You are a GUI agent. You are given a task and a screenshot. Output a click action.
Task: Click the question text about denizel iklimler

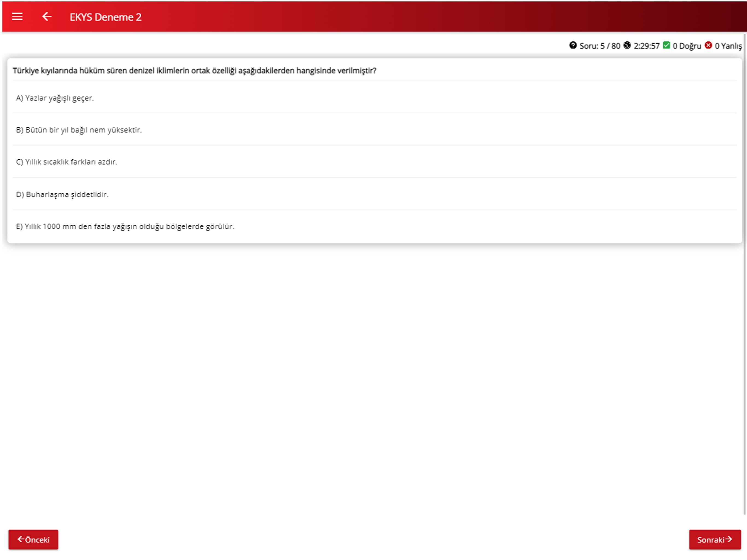[194, 71]
